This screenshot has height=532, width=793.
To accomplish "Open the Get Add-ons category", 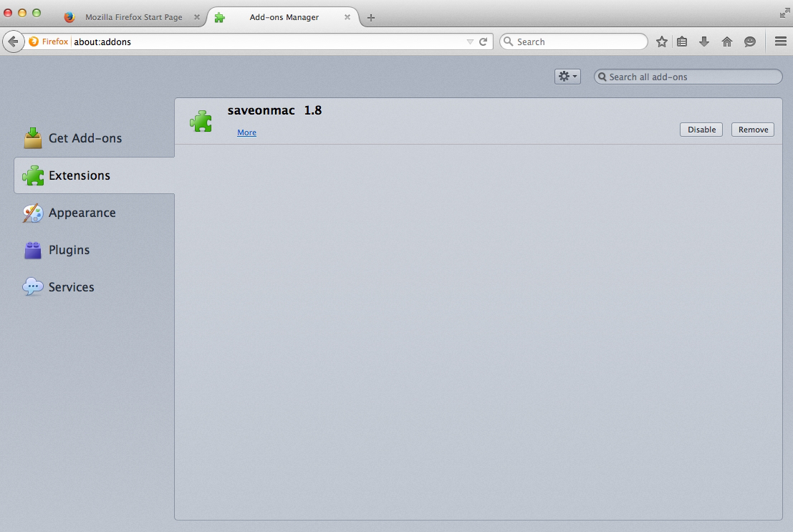I will tap(94, 138).
